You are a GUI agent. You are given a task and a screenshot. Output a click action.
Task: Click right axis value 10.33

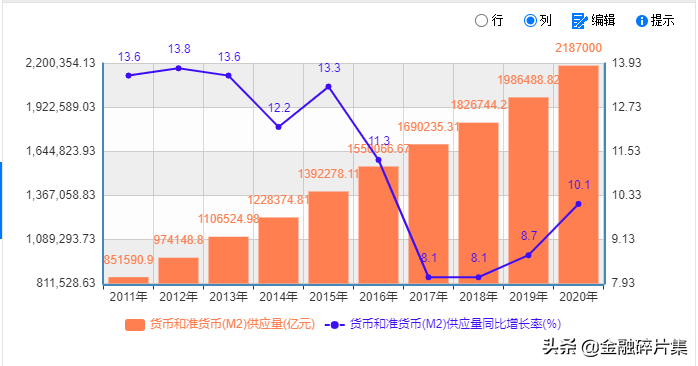[627, 195]
